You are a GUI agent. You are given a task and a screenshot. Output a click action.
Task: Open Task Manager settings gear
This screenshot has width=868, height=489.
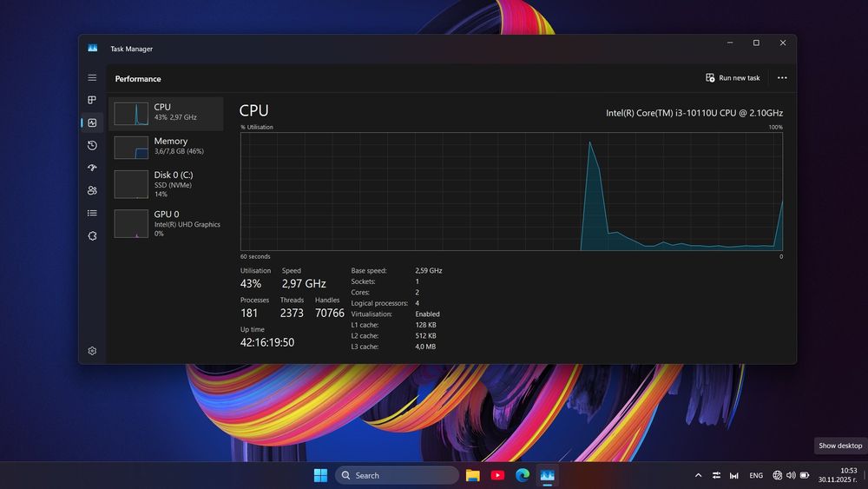coord(92,351)
